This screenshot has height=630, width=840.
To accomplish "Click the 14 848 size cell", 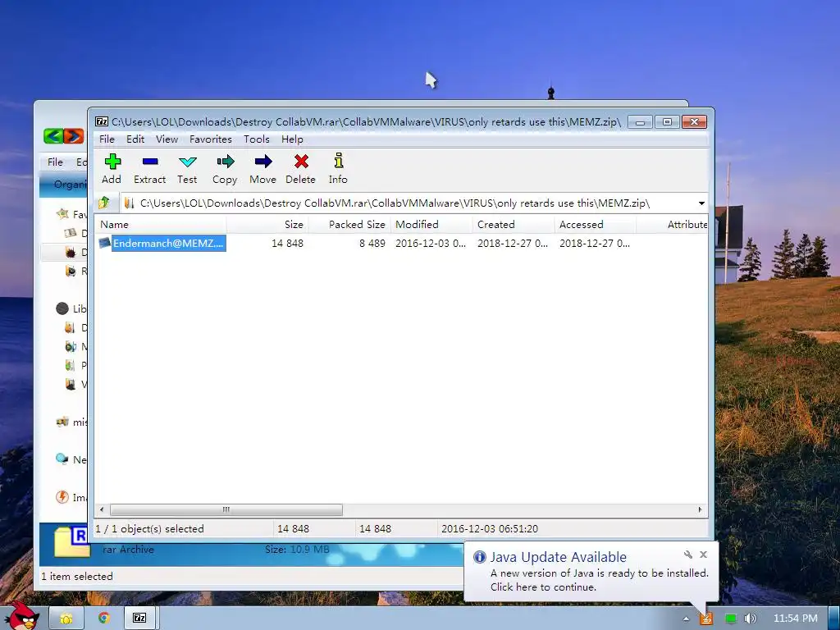I will pos(288,243).
